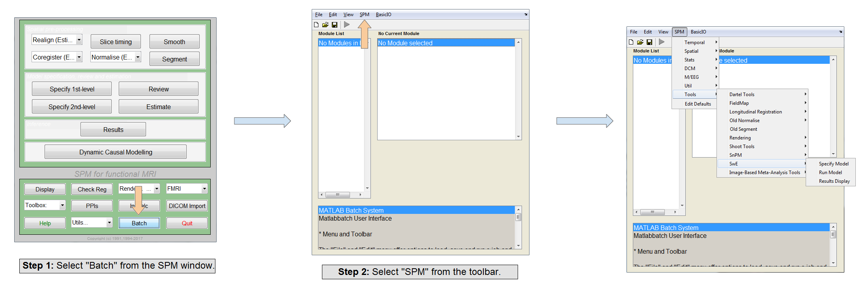
Task: Click Run play icon in middle batch window
Action: tap(347, 24)
